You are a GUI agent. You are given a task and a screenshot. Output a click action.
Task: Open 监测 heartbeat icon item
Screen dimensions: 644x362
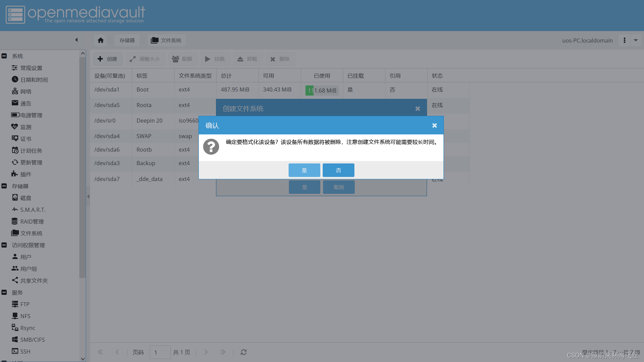[22, 127]
